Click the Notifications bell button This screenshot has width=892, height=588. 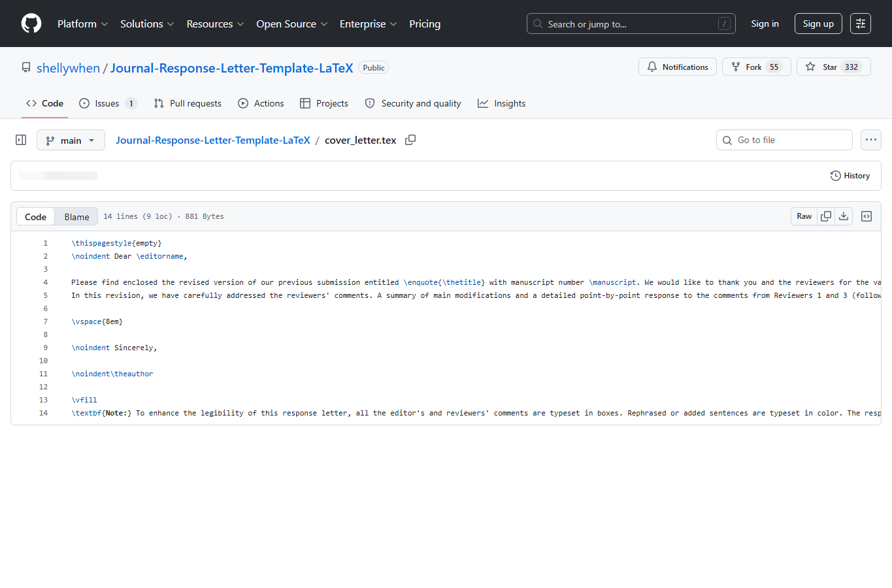coord(678,67)
